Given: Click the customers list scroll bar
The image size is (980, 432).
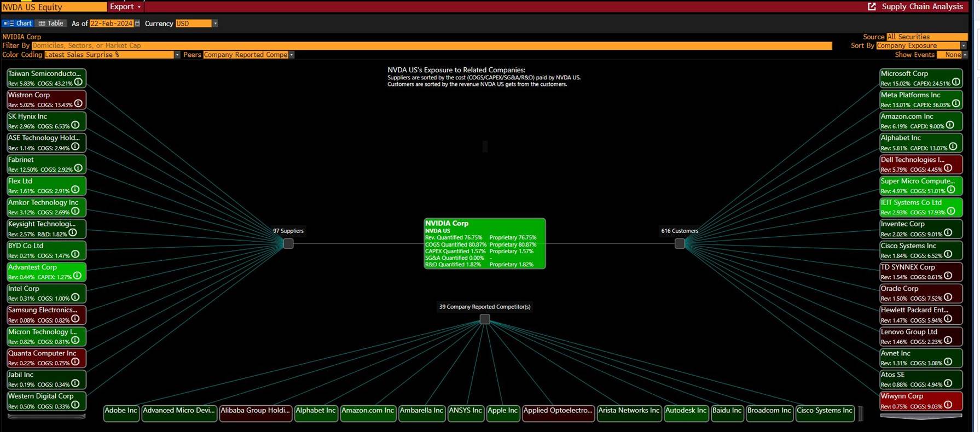Looking at the screenshot, I should click(921, 417).
